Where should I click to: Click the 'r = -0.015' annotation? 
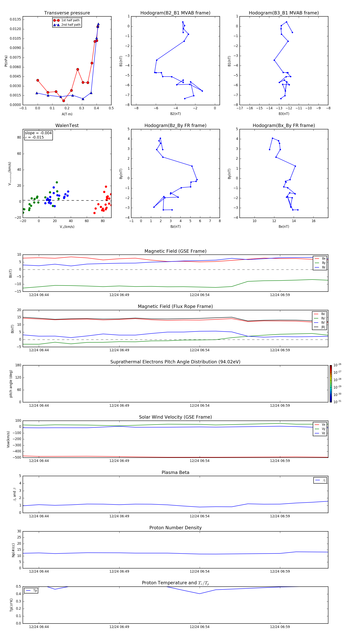click(35, 137)
